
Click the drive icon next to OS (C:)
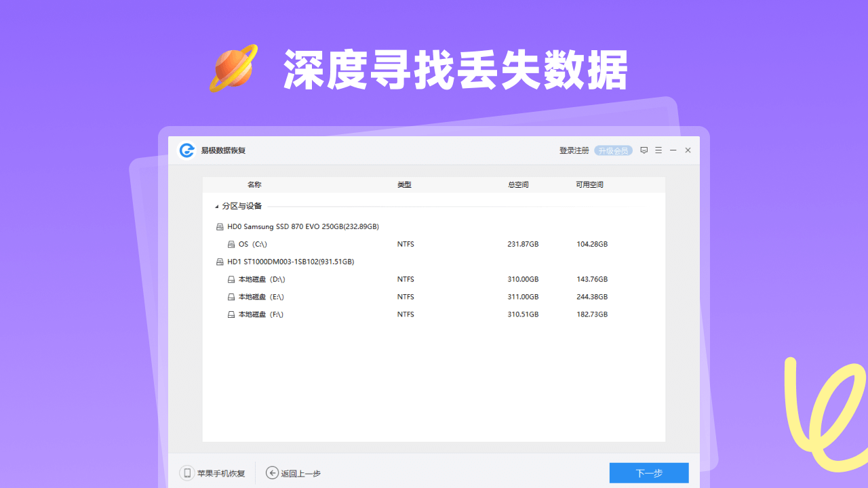coord(230,244)
